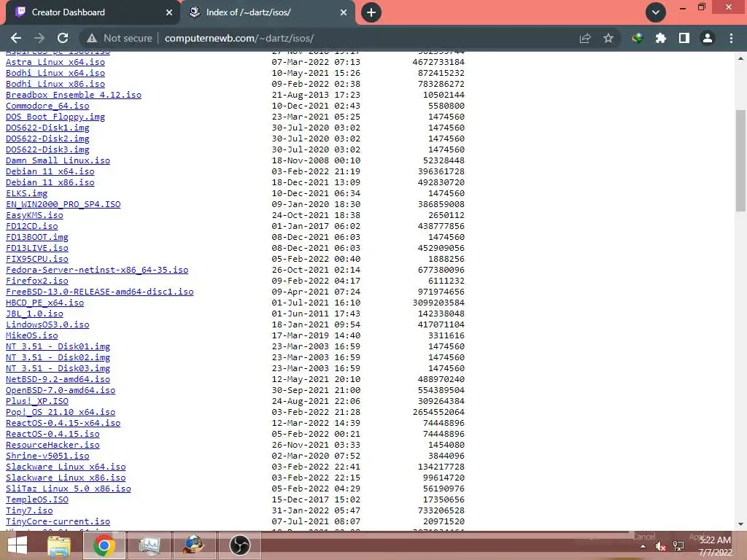The width and height of the screenshot is (747, 560).
Task: Download TempleOS.ISO
Action: click(36, 500)
